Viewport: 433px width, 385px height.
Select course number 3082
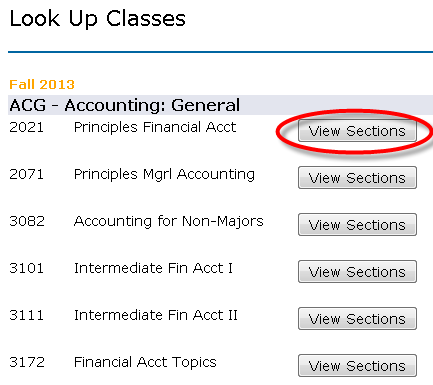(27, 221)
